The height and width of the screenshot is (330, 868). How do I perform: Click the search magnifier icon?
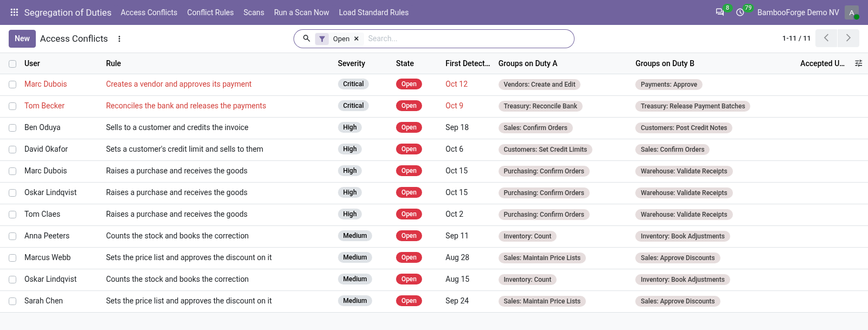pyautogui.click(x=307, y=38)
